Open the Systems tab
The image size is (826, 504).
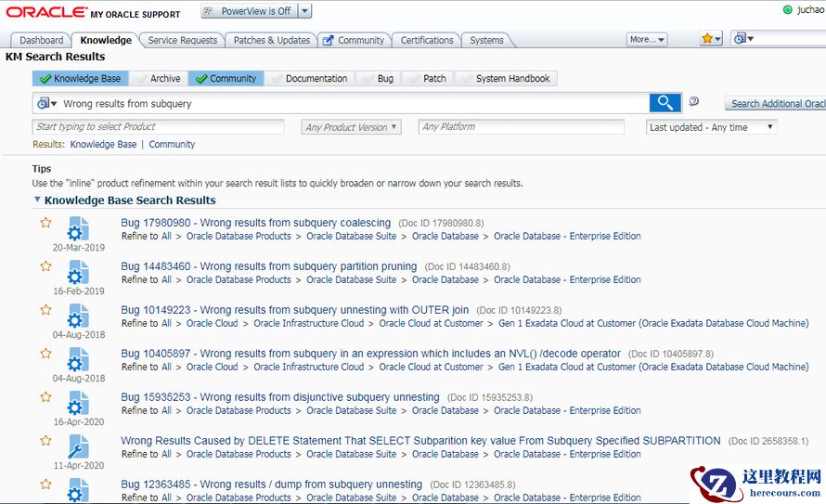pyautogui.click(x=486, y=40)
